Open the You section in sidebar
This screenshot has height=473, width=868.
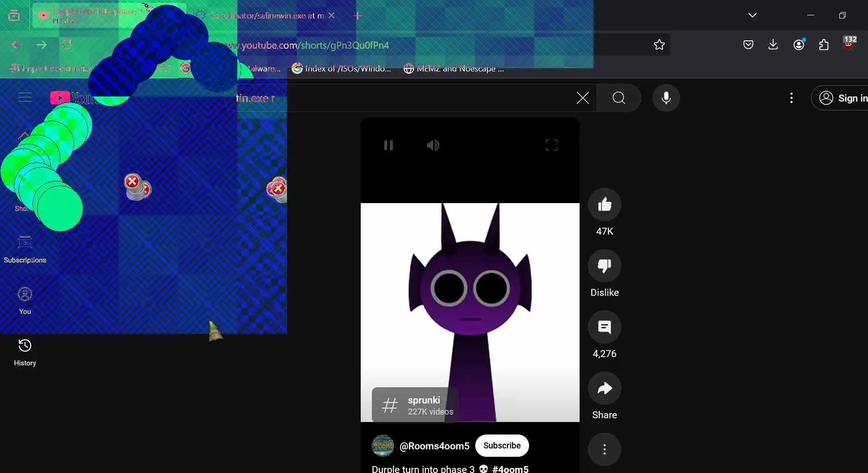pos(25,301)
